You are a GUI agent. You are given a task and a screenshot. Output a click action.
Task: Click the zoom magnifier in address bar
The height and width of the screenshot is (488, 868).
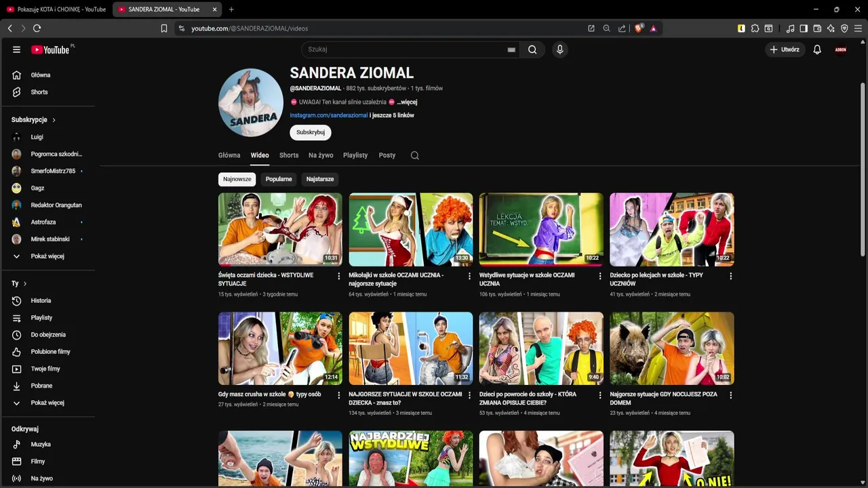(x=606, y=28)
